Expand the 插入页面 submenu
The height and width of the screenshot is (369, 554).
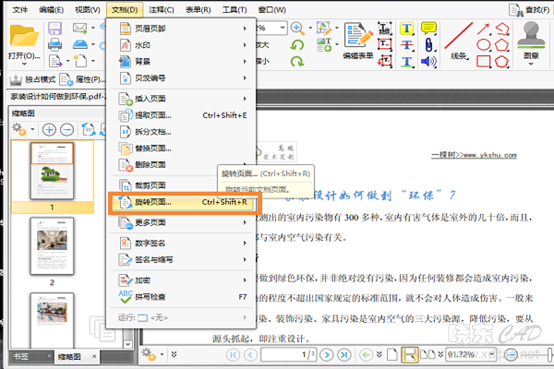[182, 99]
